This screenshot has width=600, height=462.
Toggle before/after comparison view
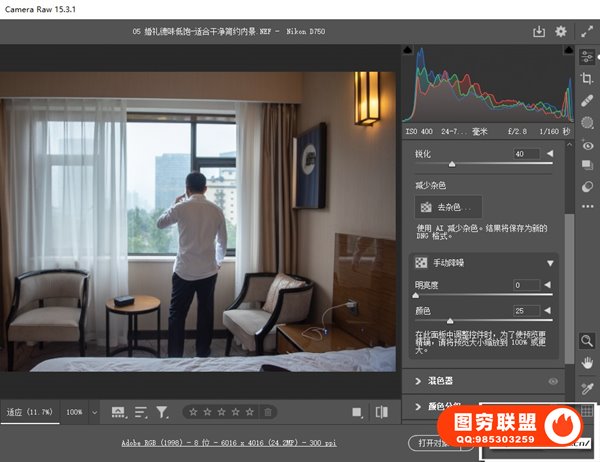pyautogui.click(x=381, y=412)
